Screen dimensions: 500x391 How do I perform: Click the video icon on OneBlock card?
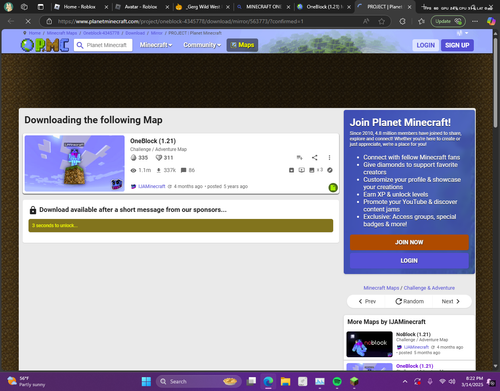(x=301, y=170)
